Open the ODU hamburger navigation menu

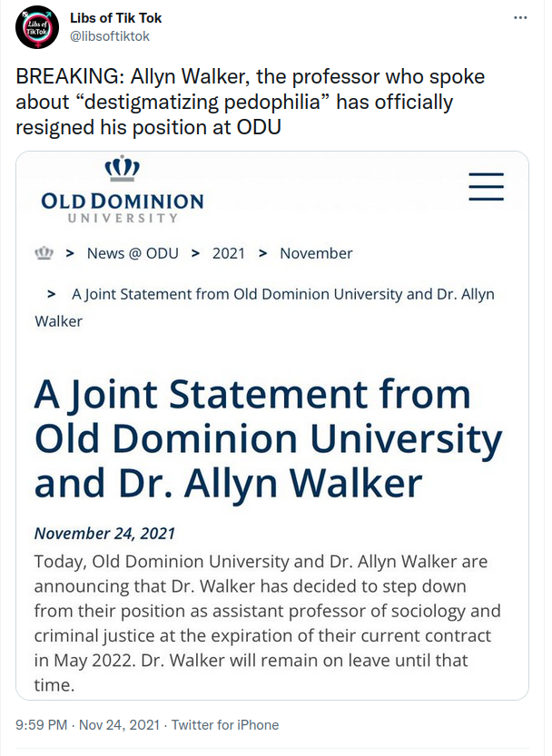(486, 187)
